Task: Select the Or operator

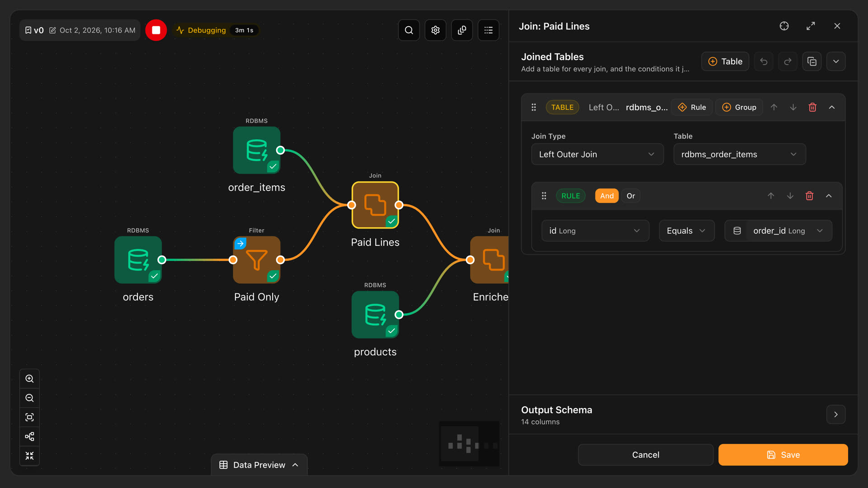Action: [631, 196]
